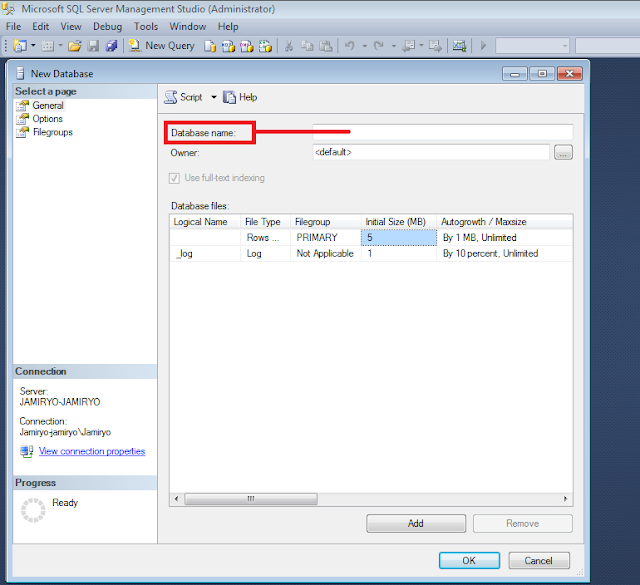This screenshot has width=640, height=585.
Task: Click the Start Debugging play icon
Action: tap(483, 46)
